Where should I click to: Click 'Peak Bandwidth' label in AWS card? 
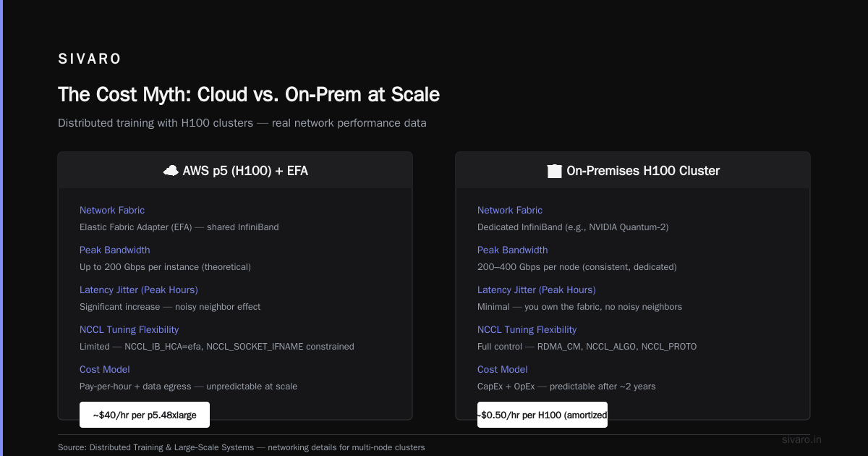[x=115, y=250]
